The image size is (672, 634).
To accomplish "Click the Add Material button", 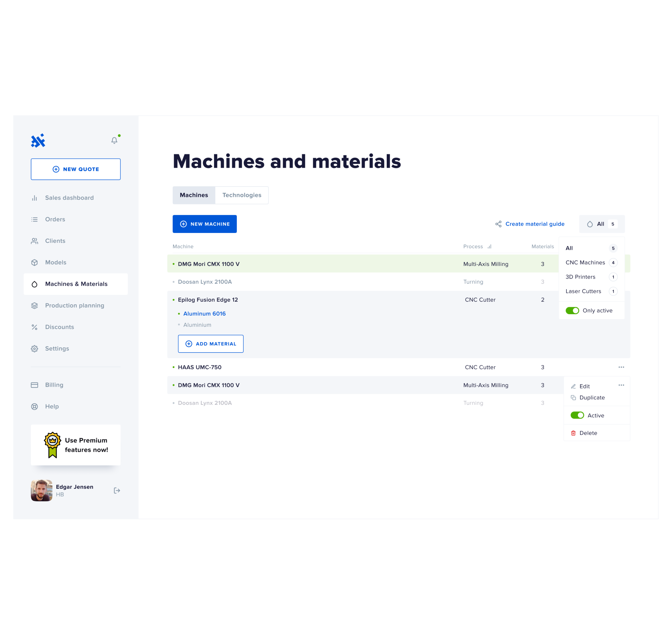I will (x=210, y=344).
